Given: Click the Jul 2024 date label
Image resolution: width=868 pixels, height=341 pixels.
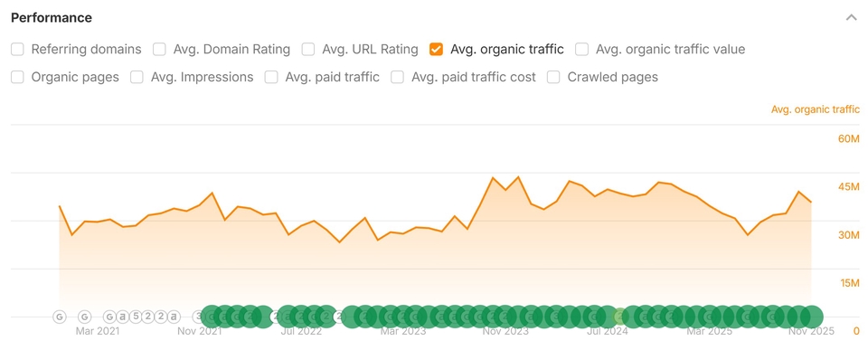Looking at the screenshot, I should (608, 332).
